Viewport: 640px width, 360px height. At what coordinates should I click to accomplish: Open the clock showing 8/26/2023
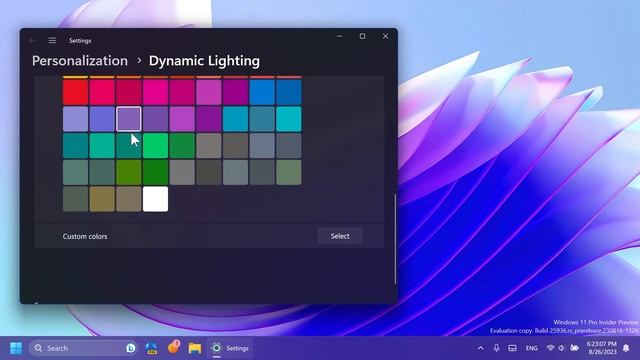pos(602,348)
